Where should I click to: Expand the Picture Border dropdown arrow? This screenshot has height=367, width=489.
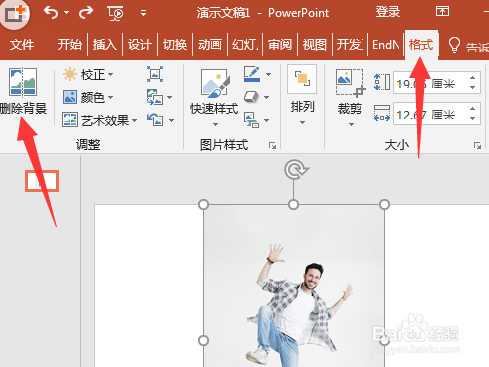tap(268, 74)
